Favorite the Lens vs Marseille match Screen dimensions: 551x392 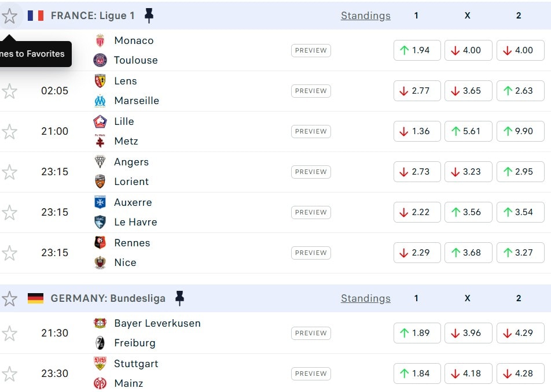(x=9, y=91)
